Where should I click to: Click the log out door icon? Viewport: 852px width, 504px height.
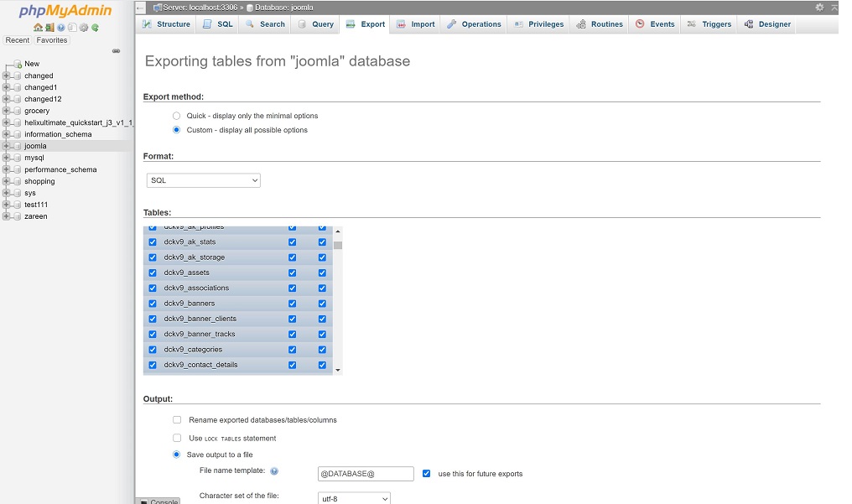point(49,27)
